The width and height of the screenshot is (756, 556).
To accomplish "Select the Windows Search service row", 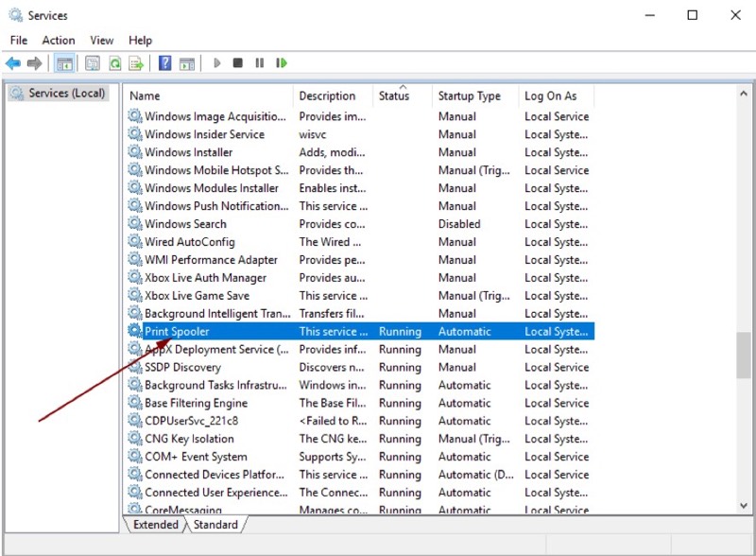I will pyautogui.click(x=185, y=224).
